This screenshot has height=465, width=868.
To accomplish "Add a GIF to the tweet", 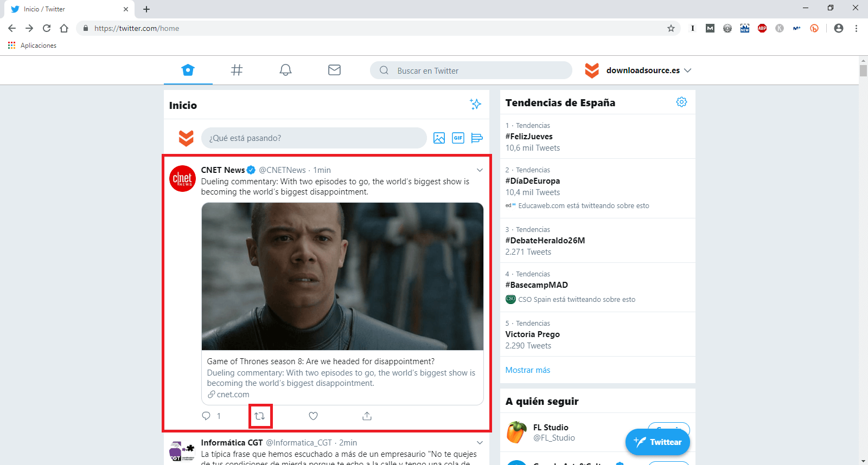I will 458,138.
